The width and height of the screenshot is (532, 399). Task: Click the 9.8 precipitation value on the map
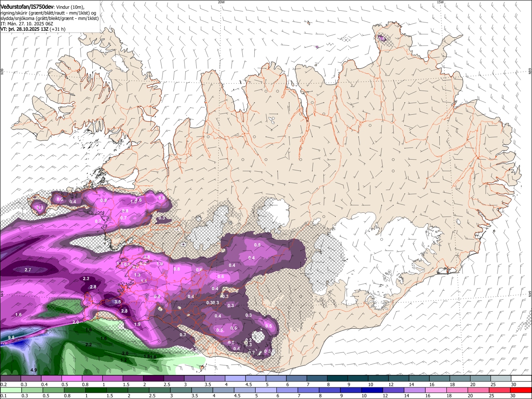[11, 337]
